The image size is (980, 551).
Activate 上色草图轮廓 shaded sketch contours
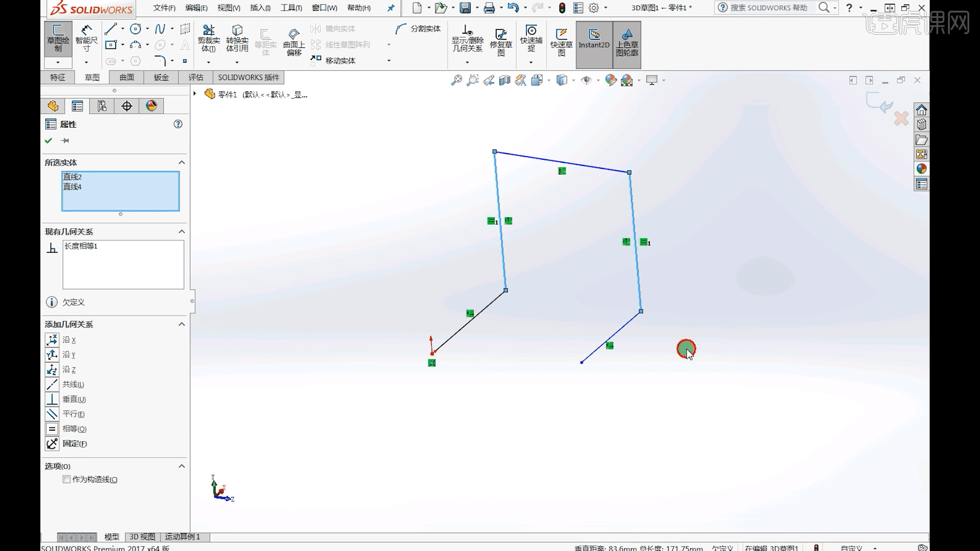[x=627, y=43]
